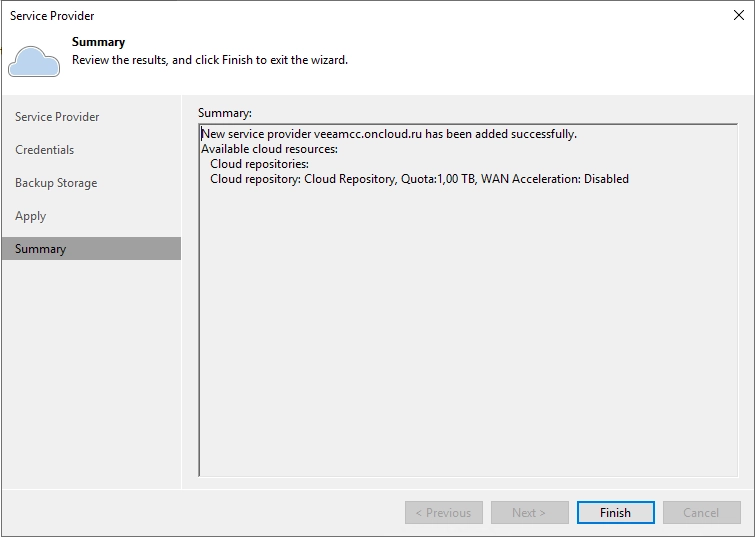
Task: Click the highlighted Summary step in the sidebar
Action: pos(41,249)
